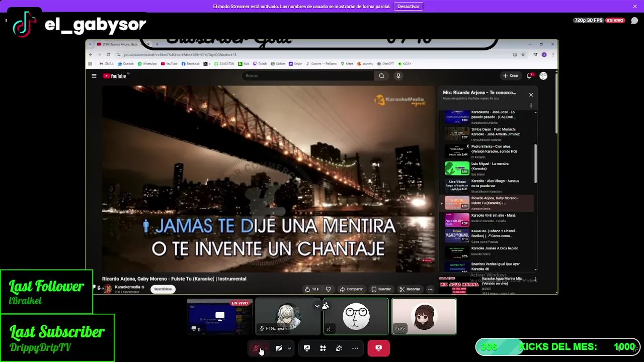Open YouTube hamburger guide menu
The height and width of the screenshot is (362, 644).
[x=94, y=76]
